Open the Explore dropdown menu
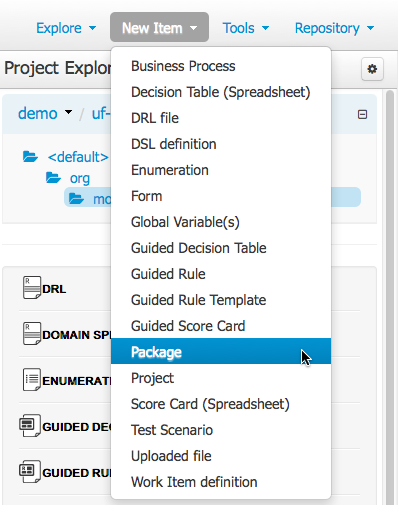This screenshot has width=398, height=505. tap(66, 28)
